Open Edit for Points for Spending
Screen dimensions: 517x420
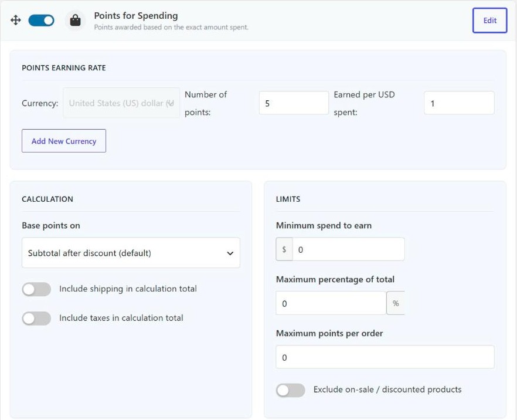click(x=489, y=21)
